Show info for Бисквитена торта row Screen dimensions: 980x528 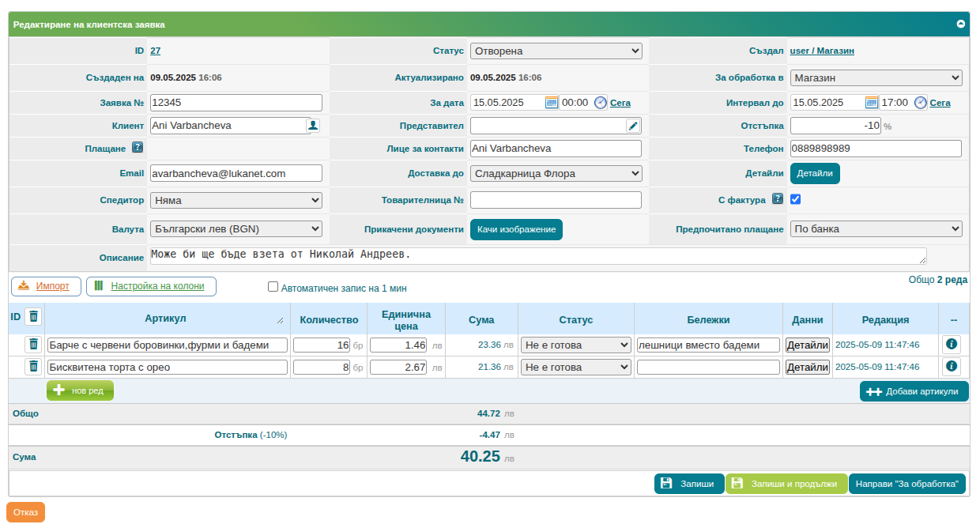pos(952,366)
